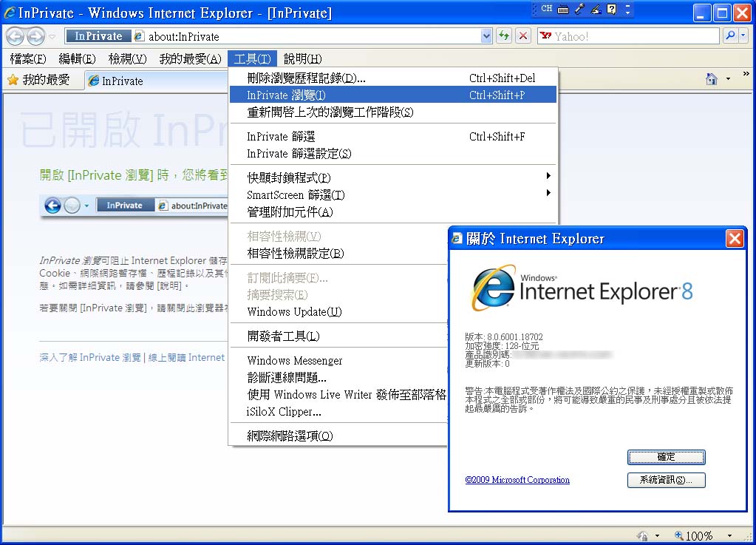
Task: Click the InPrivate indicator badge in address bar
Action: click(98, 36)
